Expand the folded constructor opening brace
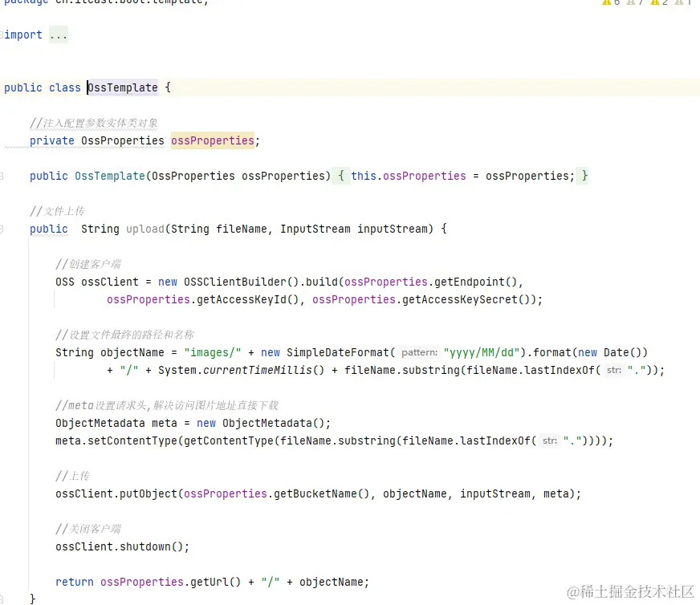 340,176
